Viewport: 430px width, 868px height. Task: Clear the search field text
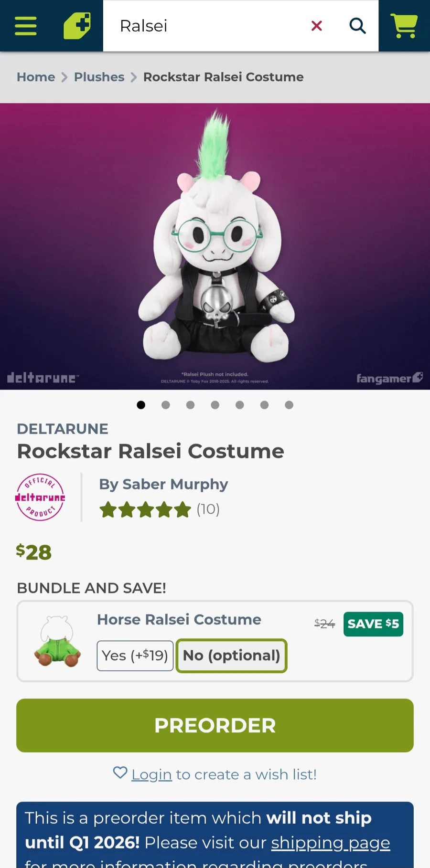316,26
